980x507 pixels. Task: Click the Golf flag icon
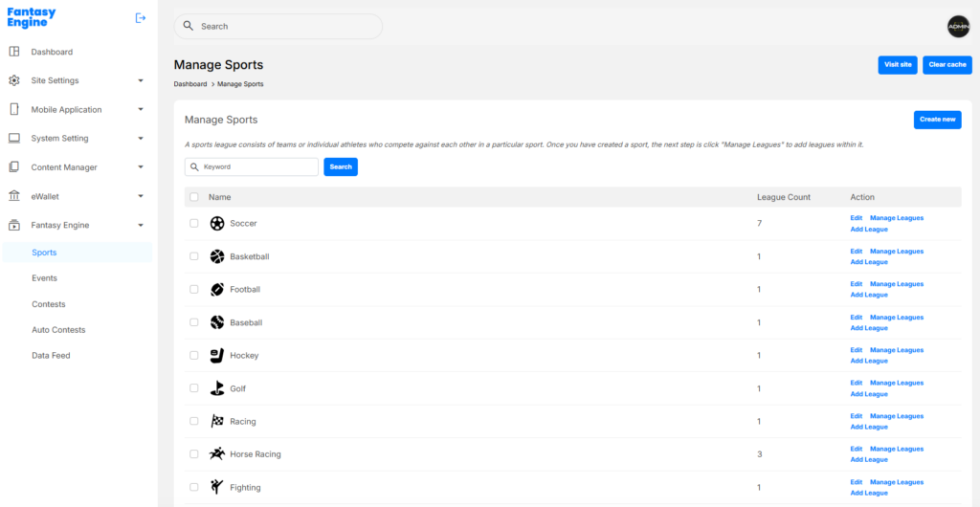tap(217, 388)
